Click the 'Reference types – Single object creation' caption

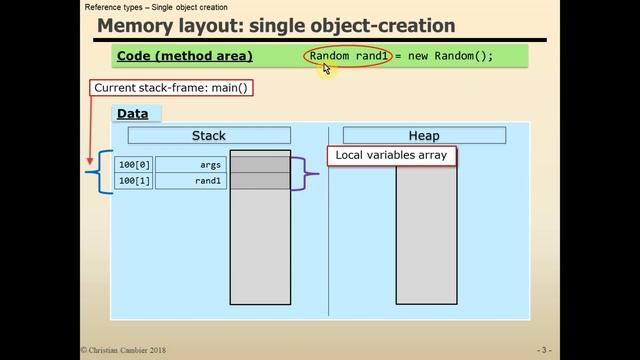pyautogui.click(x=156, y=7)
